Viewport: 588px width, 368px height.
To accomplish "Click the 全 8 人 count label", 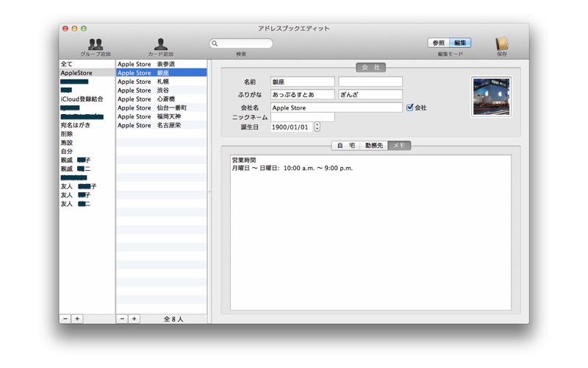I will 173,319.
